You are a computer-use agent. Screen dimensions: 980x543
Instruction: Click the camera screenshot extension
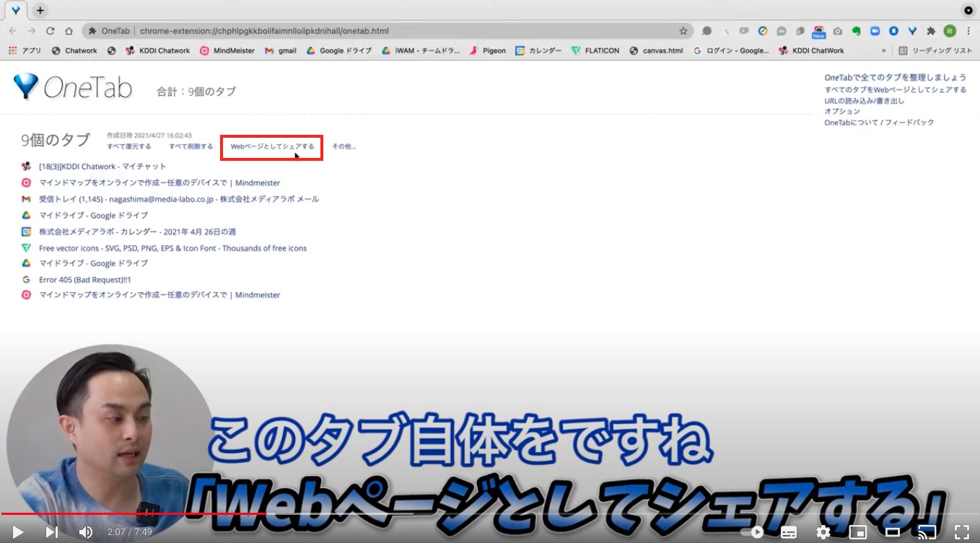click(x=838, y=31)
